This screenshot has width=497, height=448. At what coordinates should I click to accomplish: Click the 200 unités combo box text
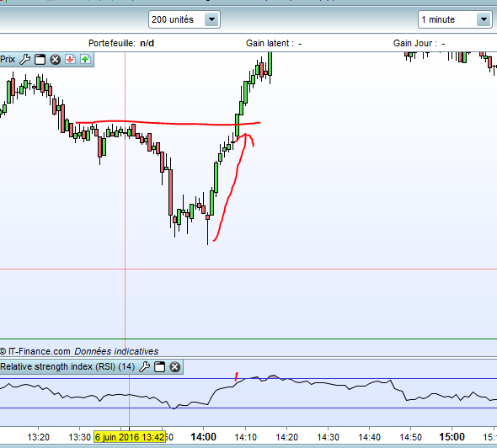pos(173,19)
